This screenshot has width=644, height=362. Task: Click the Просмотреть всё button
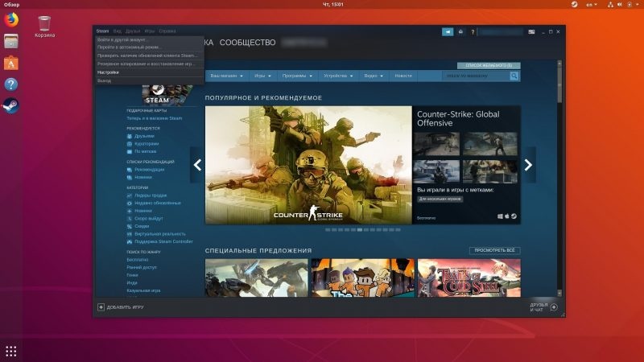click(494, 250)
